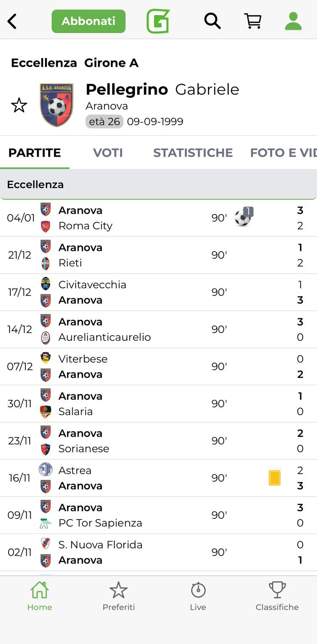
Task: Tap the yellow card in Astrea match
Action: click(274, 478)
